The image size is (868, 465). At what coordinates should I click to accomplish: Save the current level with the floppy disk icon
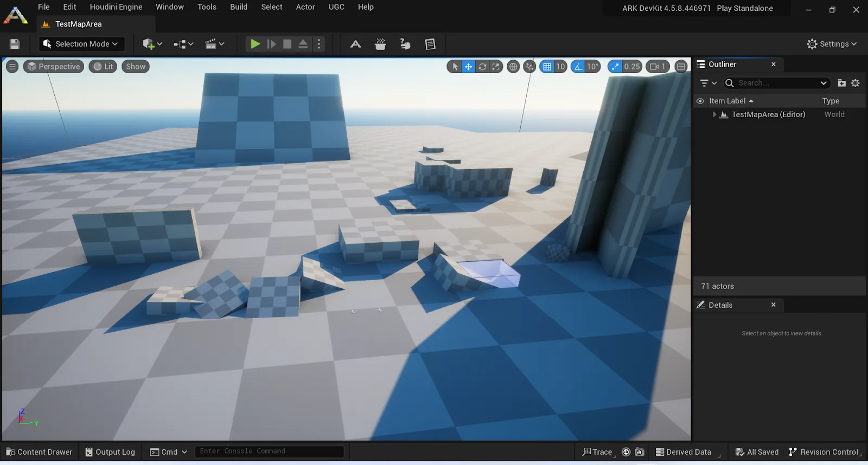coord(15,44)
